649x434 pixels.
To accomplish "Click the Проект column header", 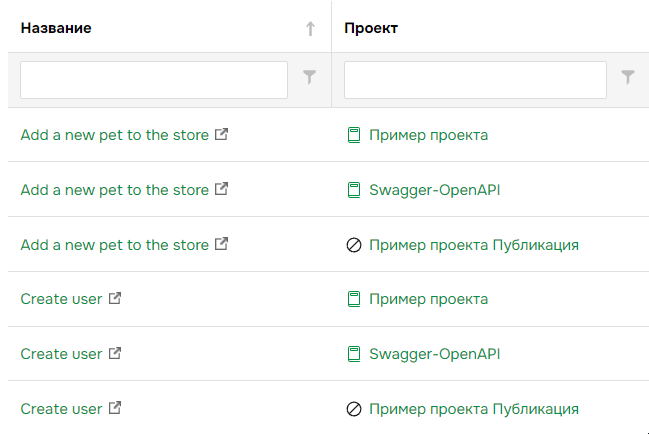I will tap(371, 28).
